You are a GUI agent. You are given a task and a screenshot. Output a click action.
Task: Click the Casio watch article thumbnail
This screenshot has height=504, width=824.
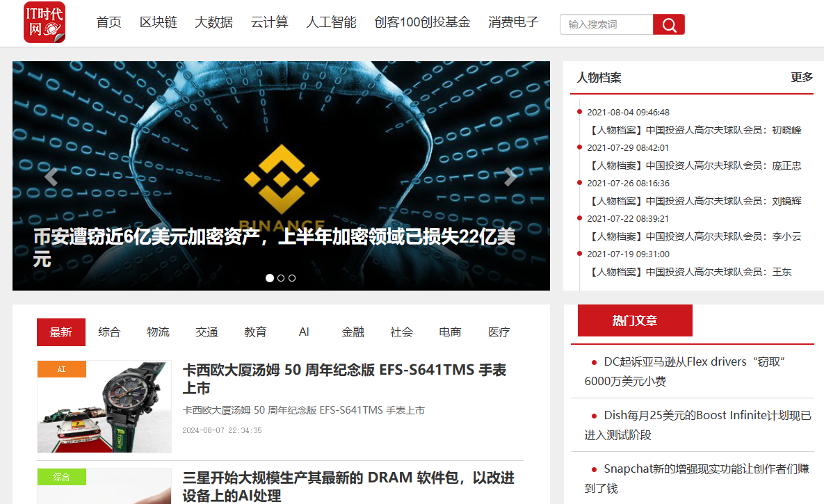(104, 407)
